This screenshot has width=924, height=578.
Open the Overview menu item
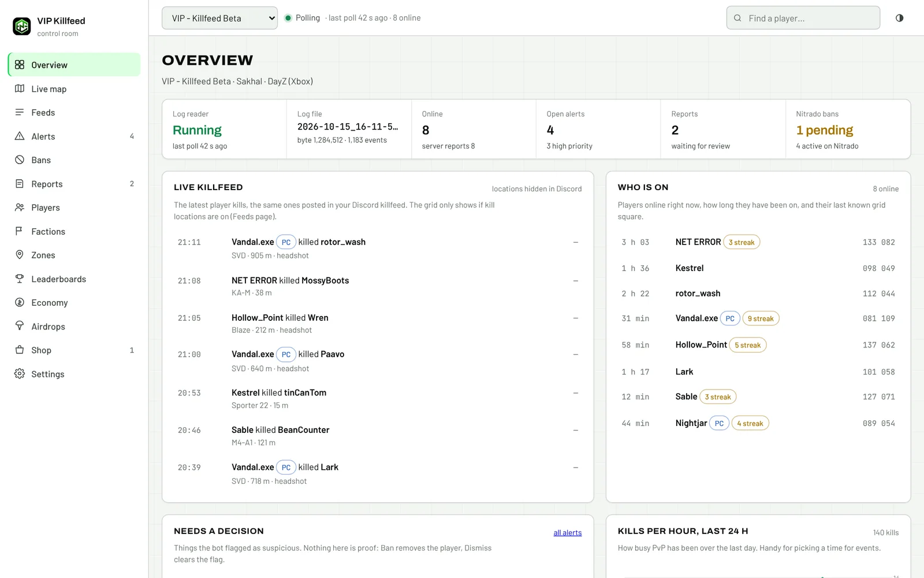tap(74, 65)
